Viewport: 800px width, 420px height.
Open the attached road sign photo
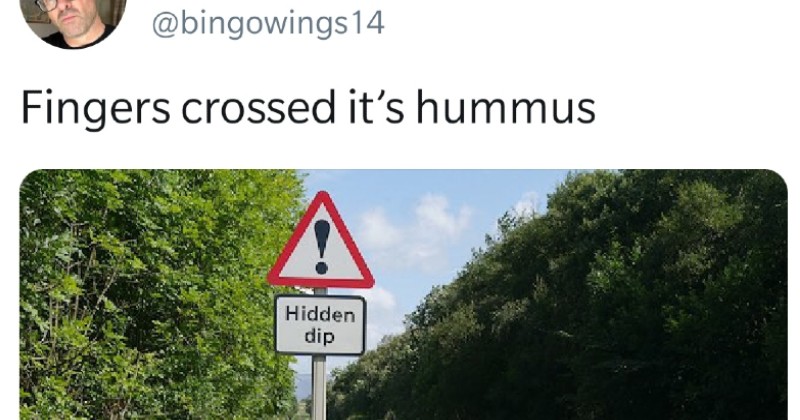[x=404, y=294]
